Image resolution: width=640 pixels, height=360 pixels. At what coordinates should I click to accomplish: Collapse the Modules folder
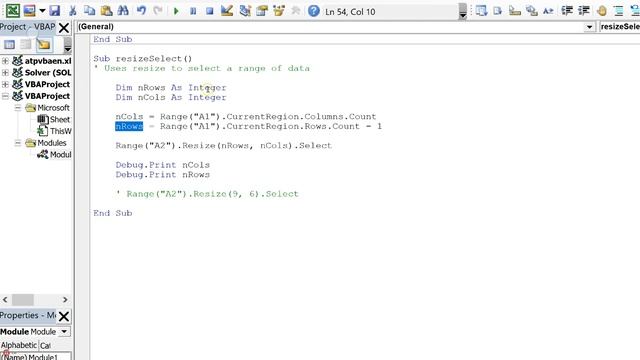[18, 143]
